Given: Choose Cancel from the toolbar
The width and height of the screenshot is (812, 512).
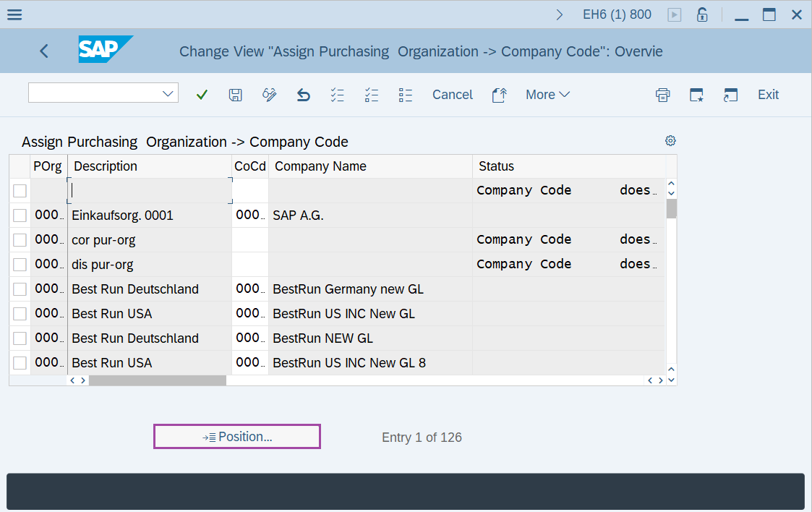Looking at the screenshot, I should 453,94.
